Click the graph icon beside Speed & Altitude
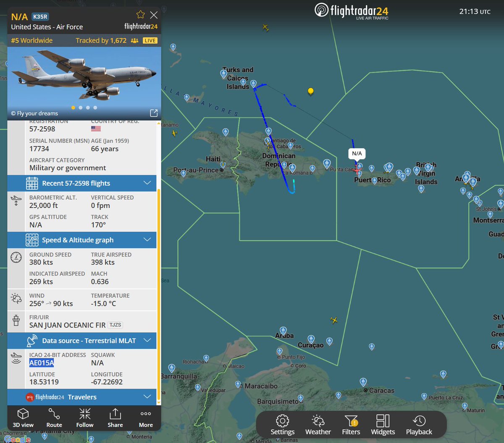 (x=32, y=240)
